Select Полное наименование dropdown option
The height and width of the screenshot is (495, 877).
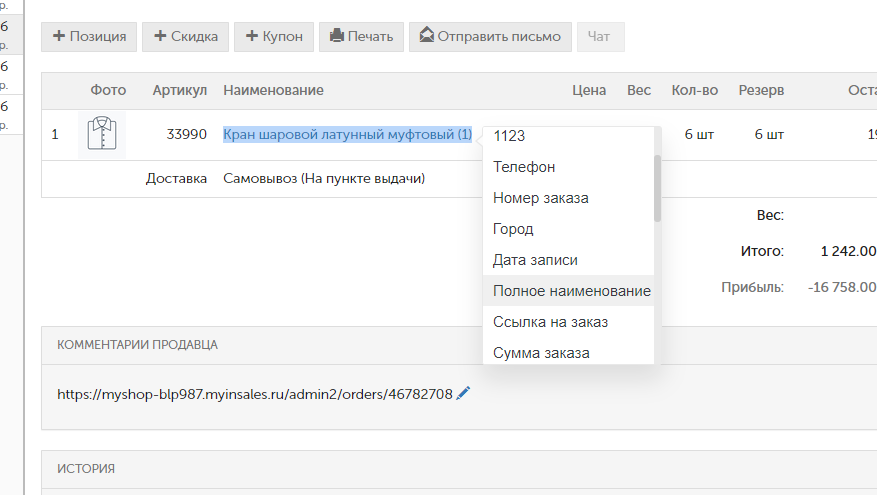(x=571, y=291)
